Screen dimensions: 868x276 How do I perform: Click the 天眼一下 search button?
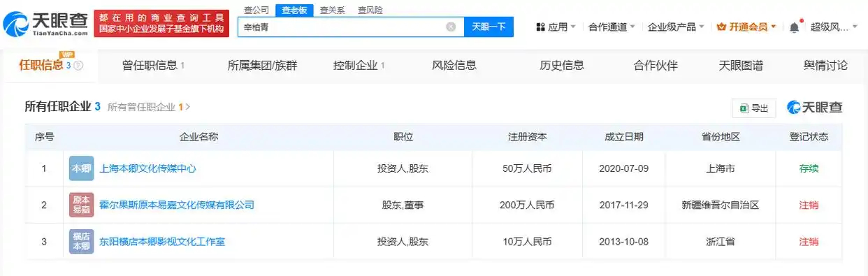(489, 27)
